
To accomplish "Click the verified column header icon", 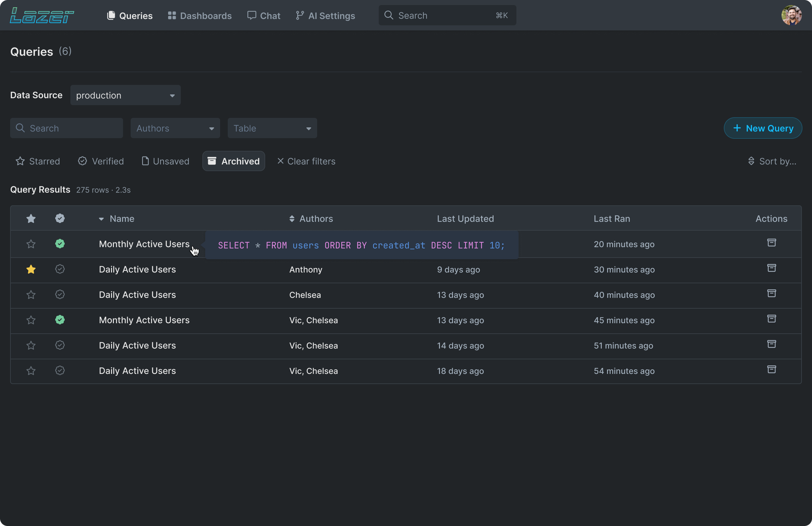I will 60,218.
